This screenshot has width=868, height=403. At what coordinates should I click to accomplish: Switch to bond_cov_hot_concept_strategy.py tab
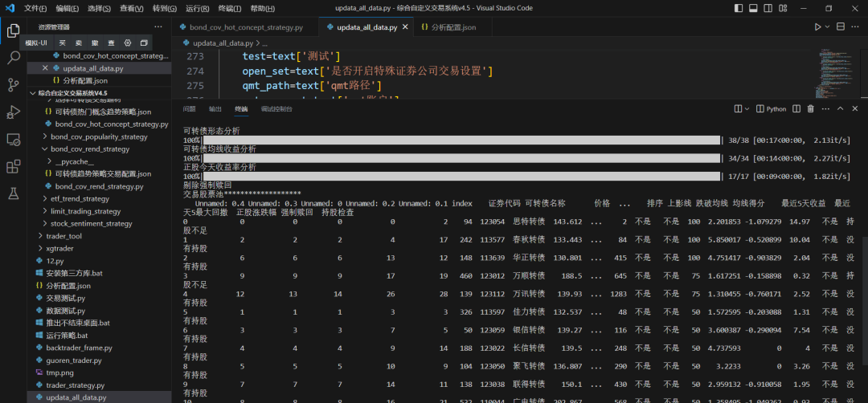246,27
